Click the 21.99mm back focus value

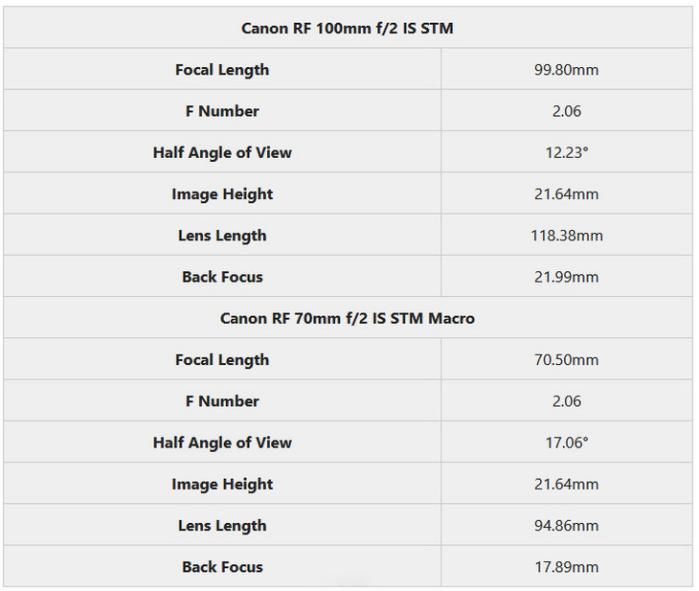coord(566,277)
